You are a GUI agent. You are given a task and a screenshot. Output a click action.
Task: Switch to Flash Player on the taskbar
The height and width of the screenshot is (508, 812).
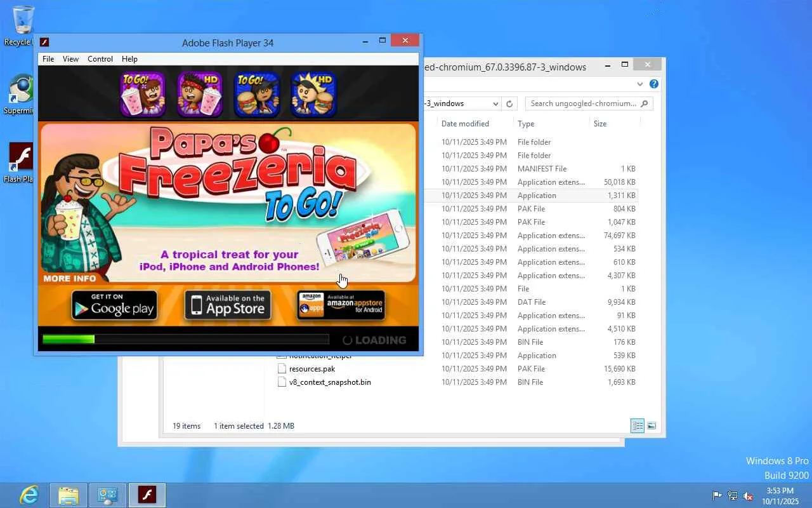(147, 495)
